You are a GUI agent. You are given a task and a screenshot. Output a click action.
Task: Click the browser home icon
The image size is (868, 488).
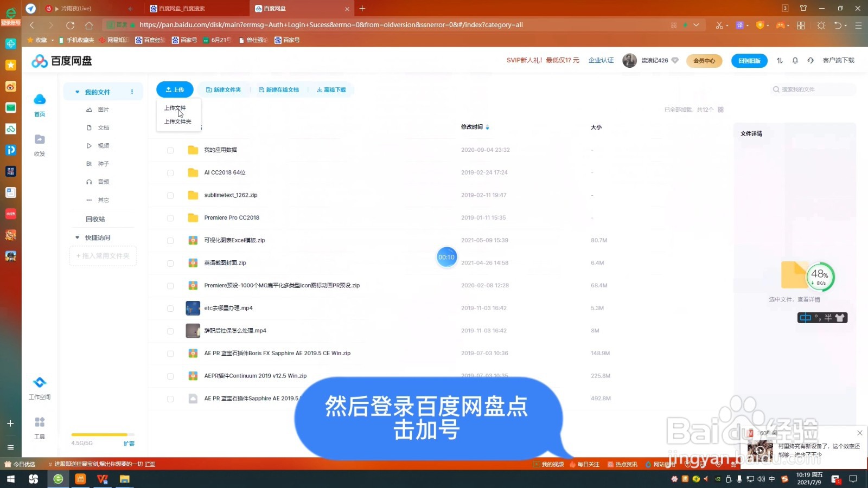pyautogui.click(x=89, y=25)
